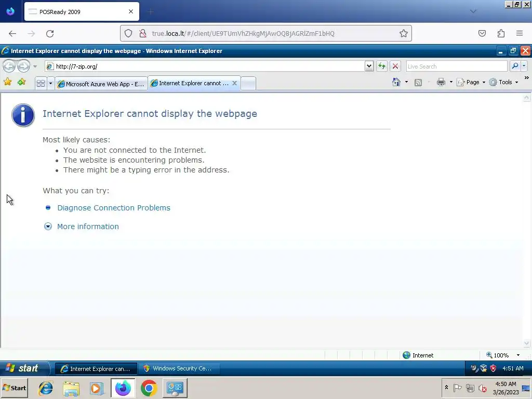The width and height of the screenshot is (532, 399).
Task: Open the media player taskbar icon
Action: [97, 388]
